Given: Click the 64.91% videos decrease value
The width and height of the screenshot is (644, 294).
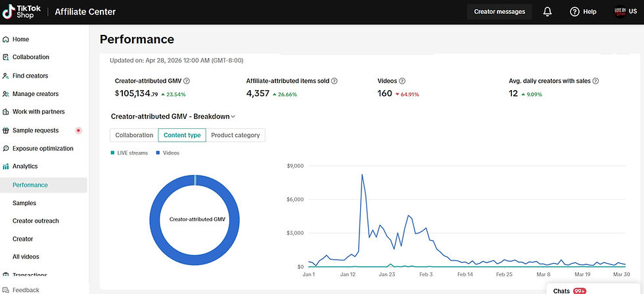Looking at the screenshot, I should tap(409, 94).
